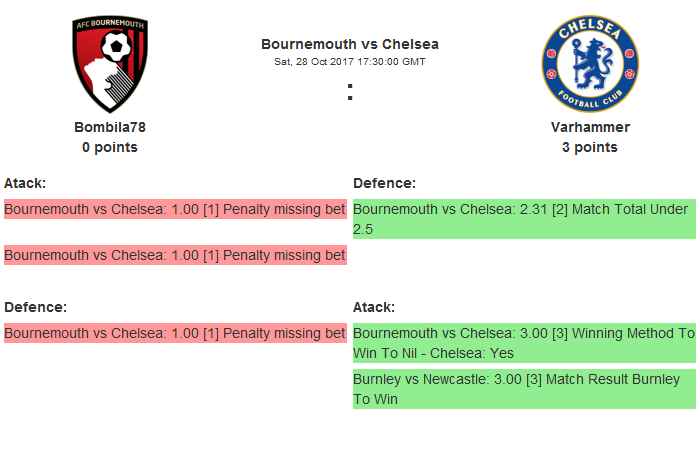Click the AFC Bournemouth club crest

pyautogui.click(x=110, y=64)
